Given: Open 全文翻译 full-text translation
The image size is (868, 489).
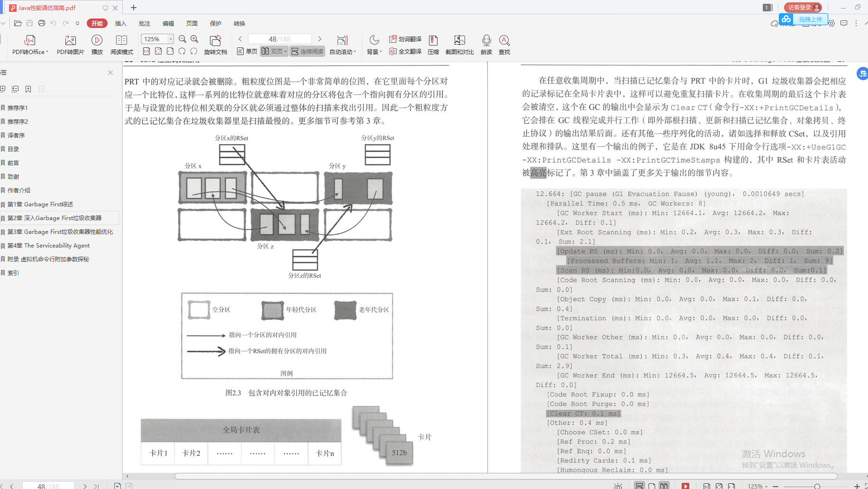Looking at the screenshot, I should (405, 51).
